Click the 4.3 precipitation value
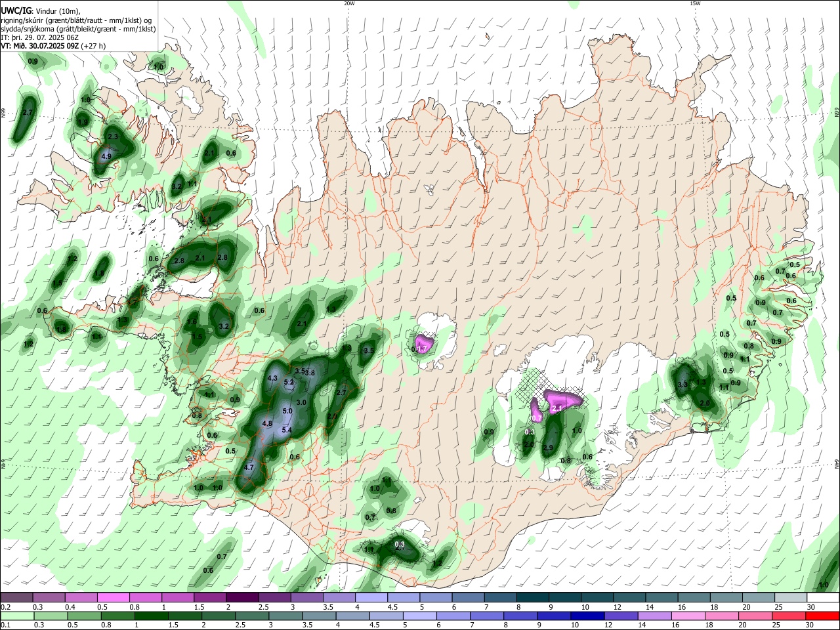Screen dimensions: 840x630 click(273, 379)
